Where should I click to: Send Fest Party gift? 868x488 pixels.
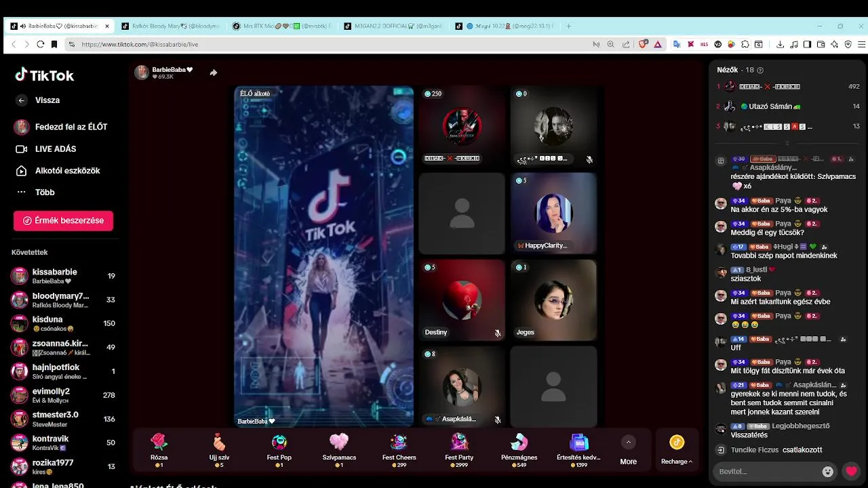(x=459, y=449)
